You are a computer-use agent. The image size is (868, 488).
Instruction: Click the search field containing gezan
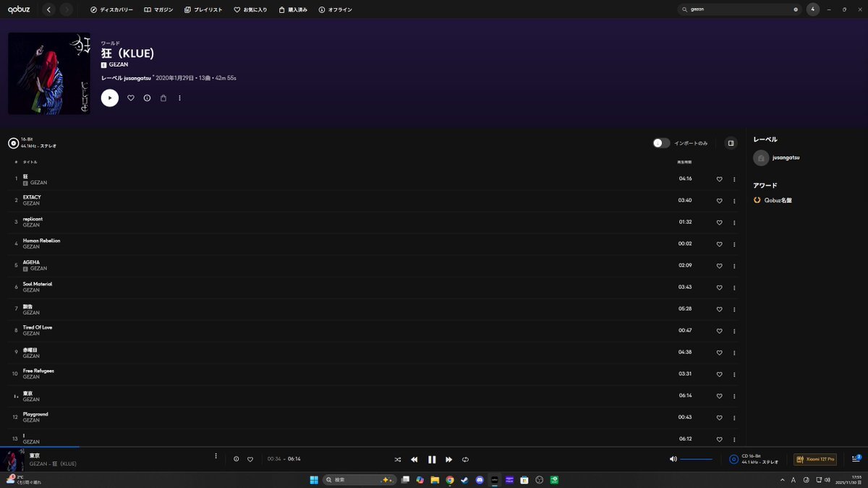(738, 9)
